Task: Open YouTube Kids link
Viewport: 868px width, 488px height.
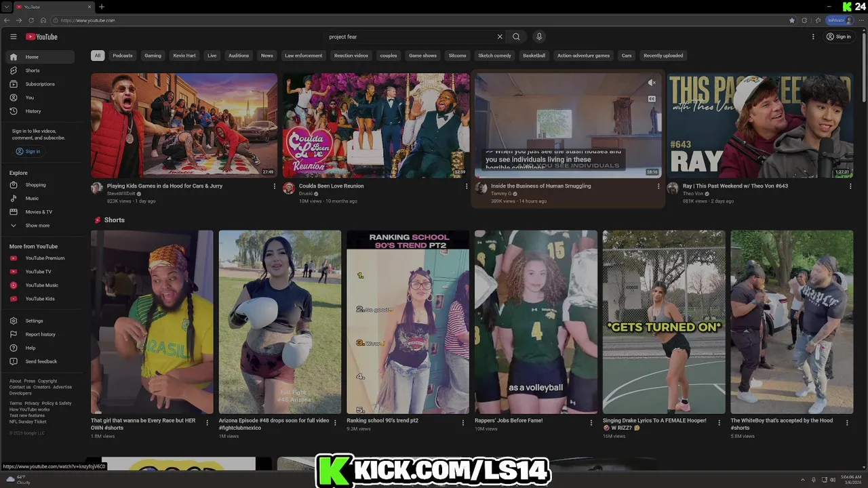Action: (x=41, y=299)
